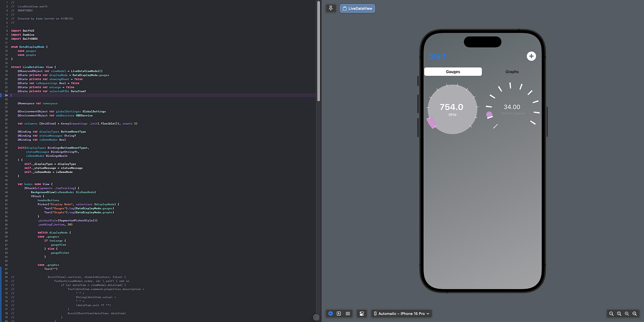Switch the segmented control to Graphs
644x322 pixels.
(512, 72)
